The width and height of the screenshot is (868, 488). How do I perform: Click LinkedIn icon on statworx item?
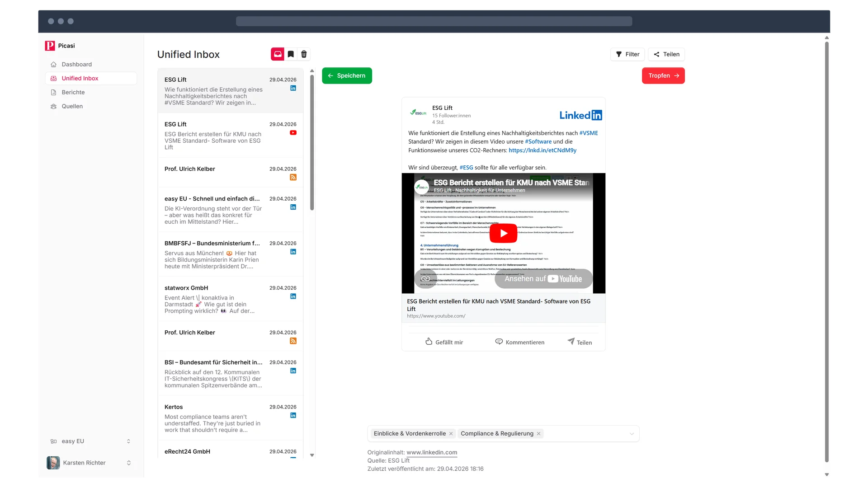[293, 296]
